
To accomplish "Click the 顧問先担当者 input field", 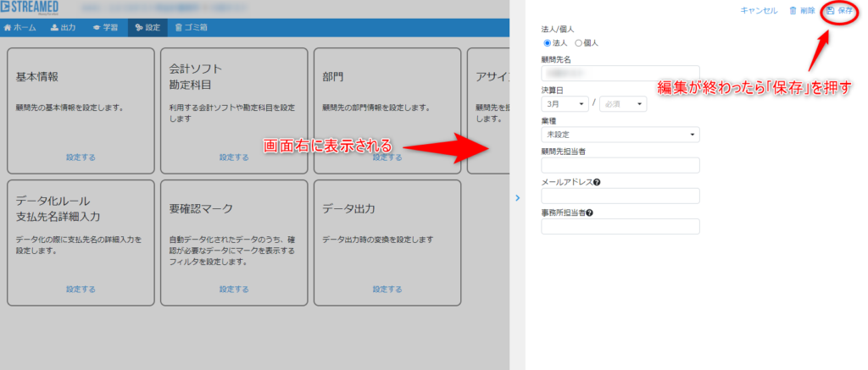I will coord(620,165).
